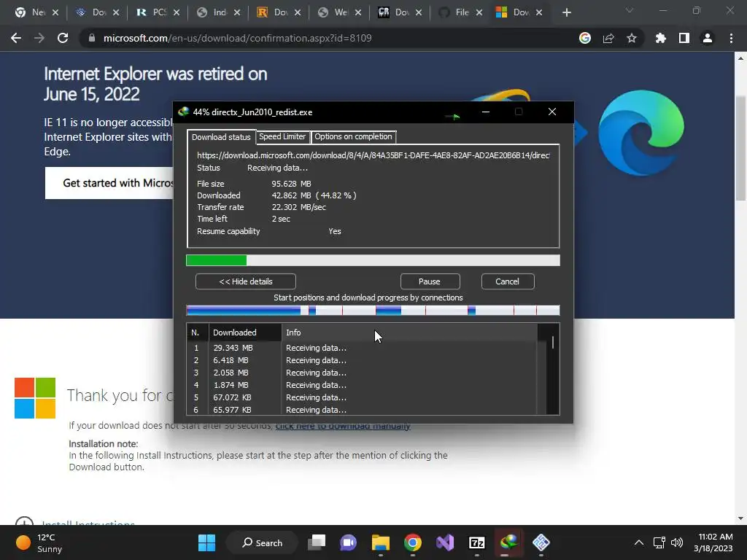
Task: Open Task View on taskbar
Action: pyautogui.click(x=317, y=542)
